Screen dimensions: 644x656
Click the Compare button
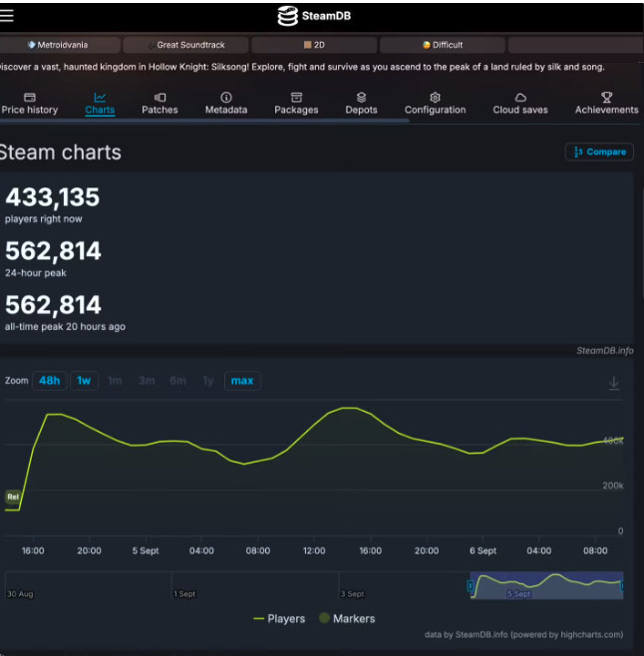tap(599, 152)
